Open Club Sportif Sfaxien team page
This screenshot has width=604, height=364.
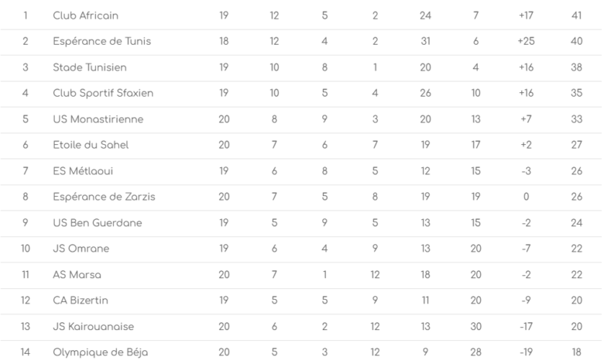point(103,93)
